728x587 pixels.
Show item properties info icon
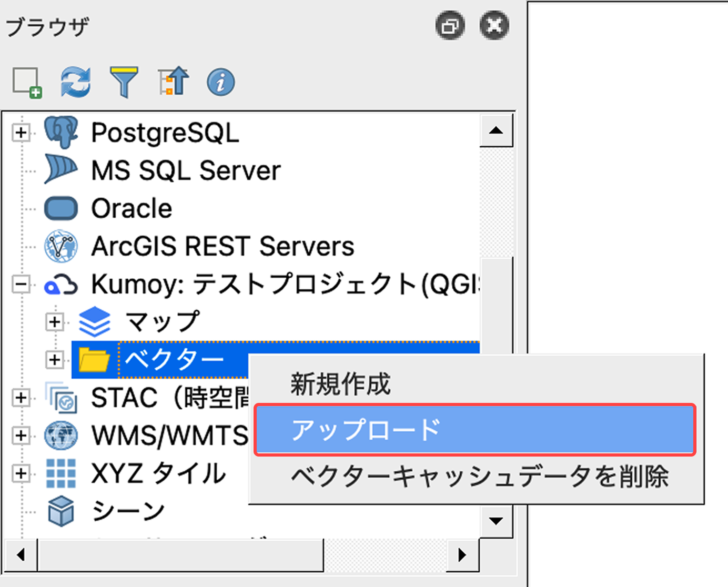[221, 83]
